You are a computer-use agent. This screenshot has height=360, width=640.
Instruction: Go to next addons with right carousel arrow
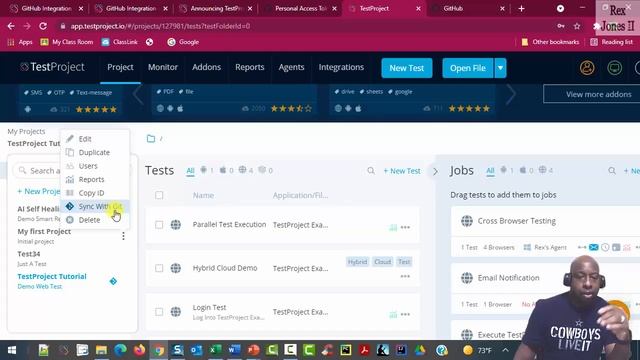[x=511, y=94]
